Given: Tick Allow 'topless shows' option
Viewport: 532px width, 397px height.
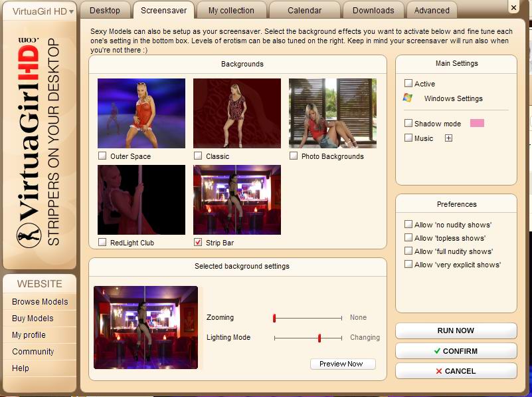Looking at the screenshot, I should (x=408, y=237).
